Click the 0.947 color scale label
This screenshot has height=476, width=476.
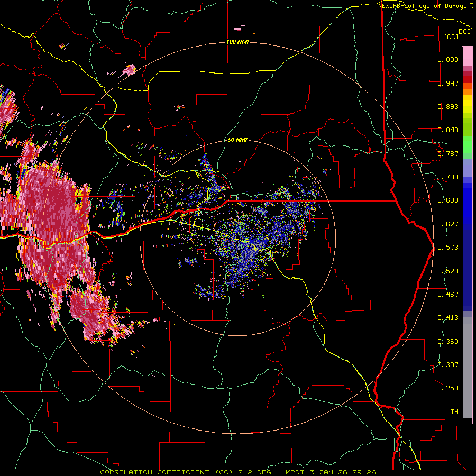(x=448, y=83)
